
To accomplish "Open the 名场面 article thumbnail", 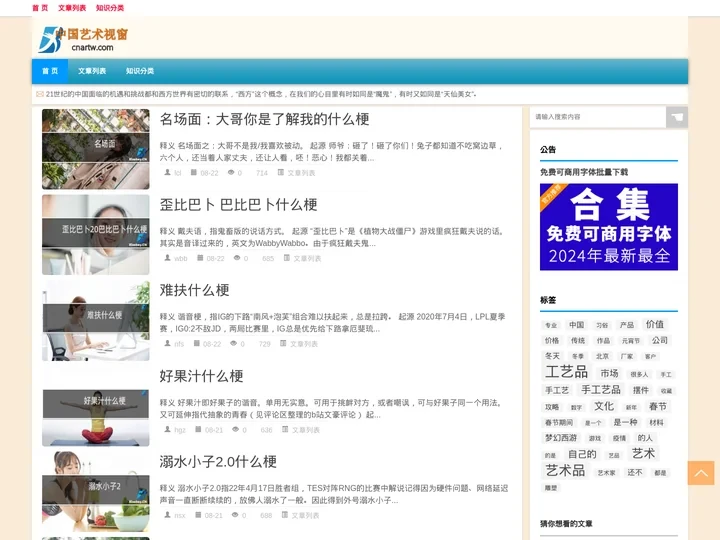I will click(x=96, y=149).
